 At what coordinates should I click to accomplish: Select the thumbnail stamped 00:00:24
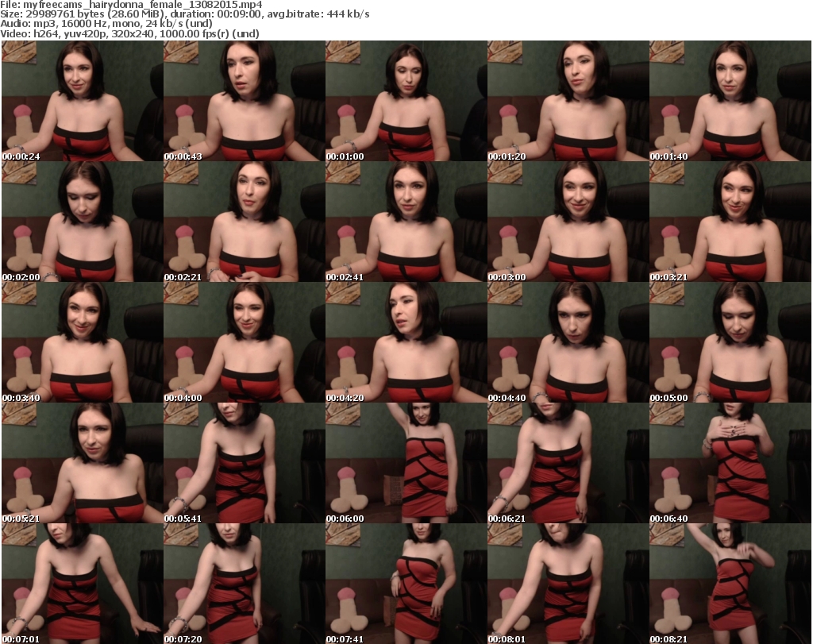[83, 101]
